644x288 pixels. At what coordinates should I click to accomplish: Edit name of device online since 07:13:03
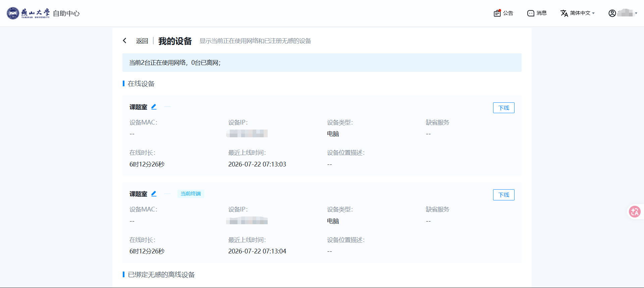154,107
